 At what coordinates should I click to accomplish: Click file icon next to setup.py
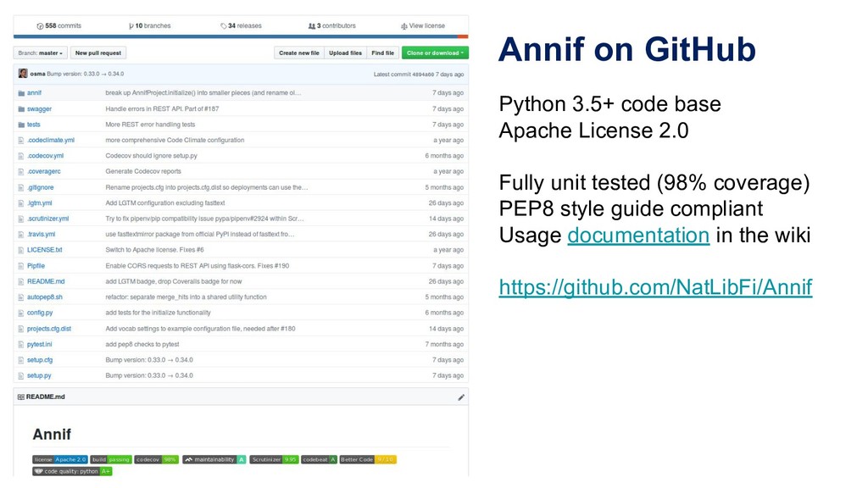pos(21,375)
